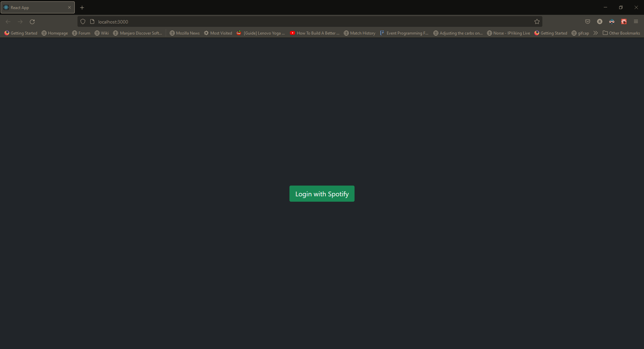
Task: Click the red extension icon in the toolbar
Action: [624, 22]
